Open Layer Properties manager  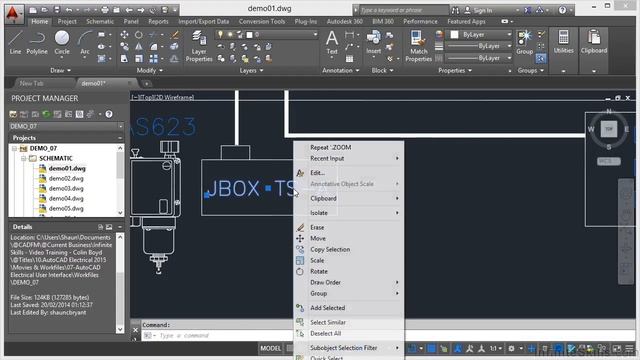point(199,46)
